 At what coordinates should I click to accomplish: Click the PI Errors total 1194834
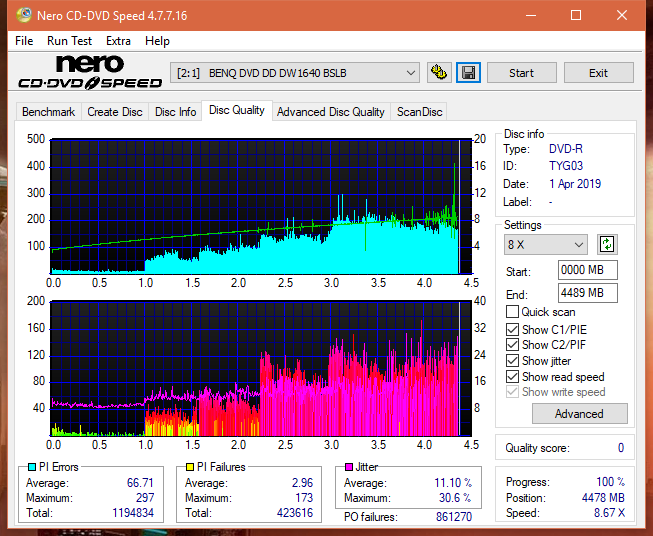click(x=133, y=513)
